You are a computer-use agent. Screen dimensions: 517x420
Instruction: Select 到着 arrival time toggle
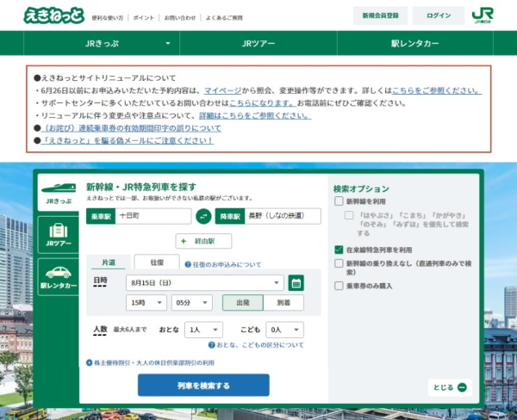click(283, 302)
